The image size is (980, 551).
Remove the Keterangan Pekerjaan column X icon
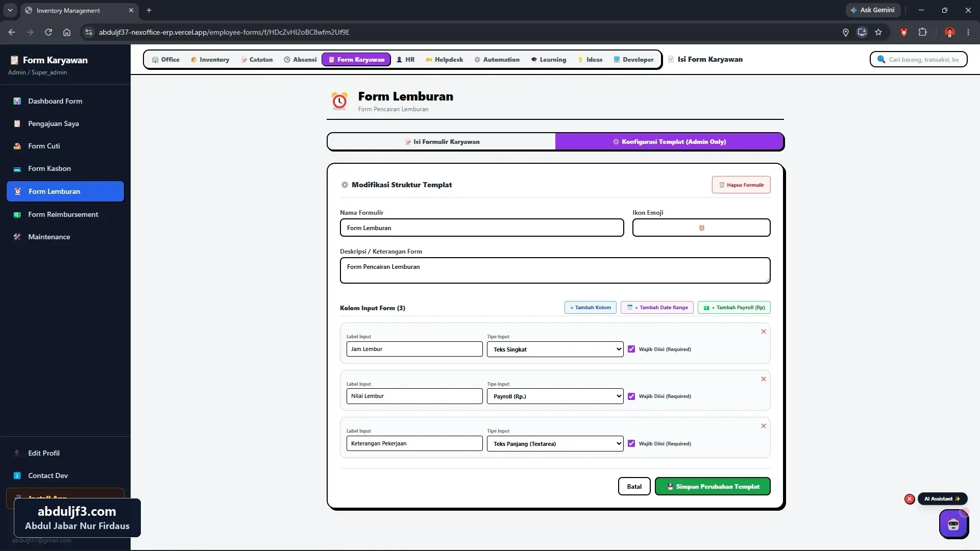[x=764, y=426]
